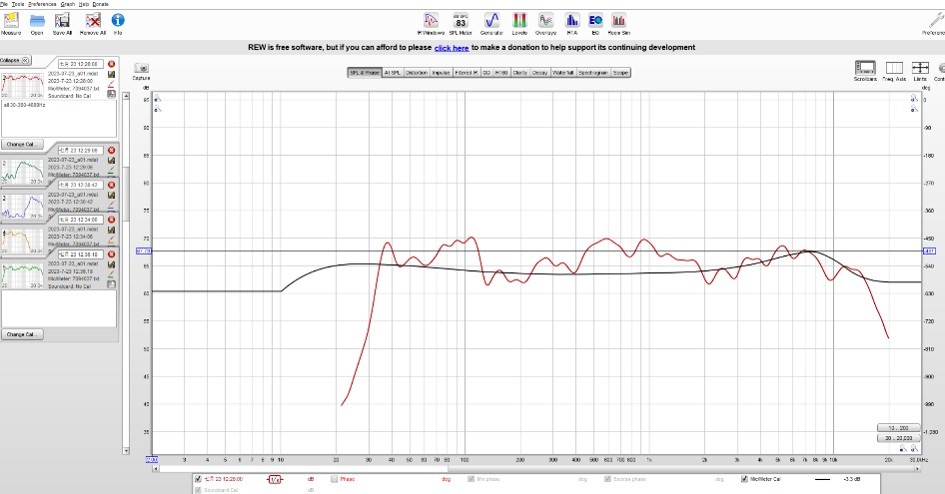Open the File menu
The image size is (945, 494).
click(x=4, y=4)
